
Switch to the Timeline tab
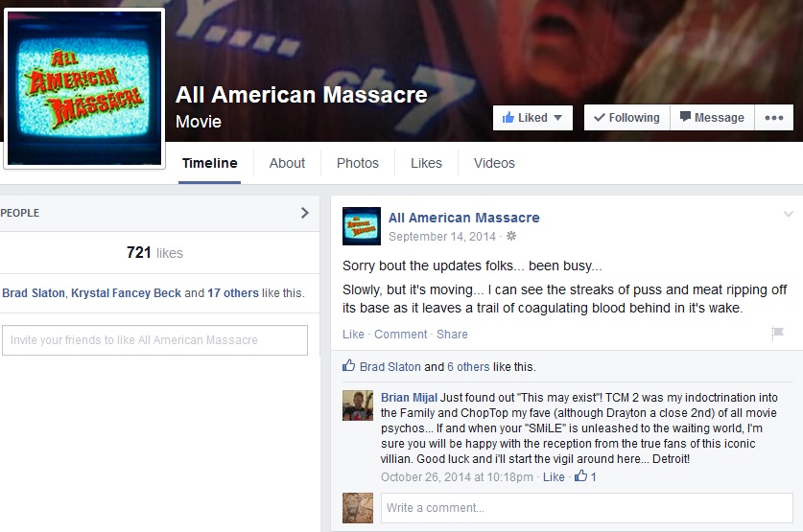point(209,163)
